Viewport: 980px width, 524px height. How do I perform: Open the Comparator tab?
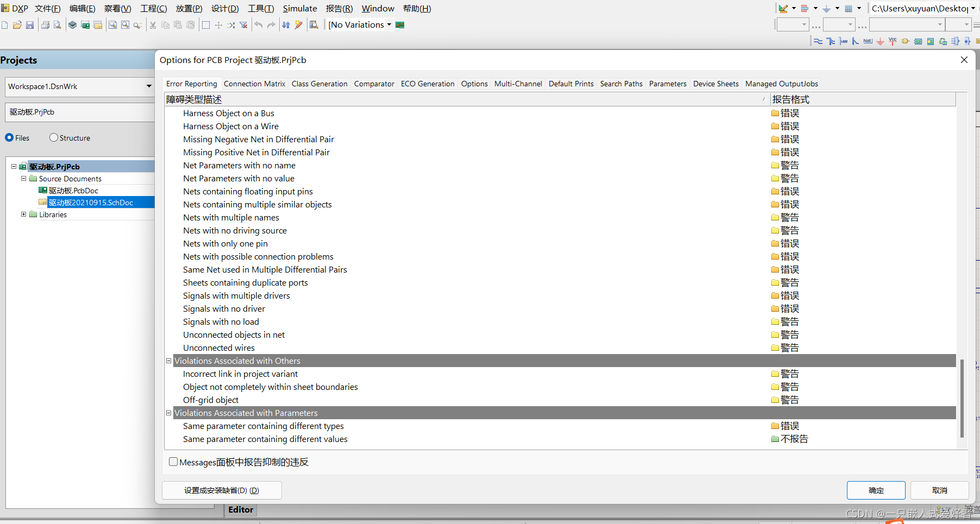374,84
